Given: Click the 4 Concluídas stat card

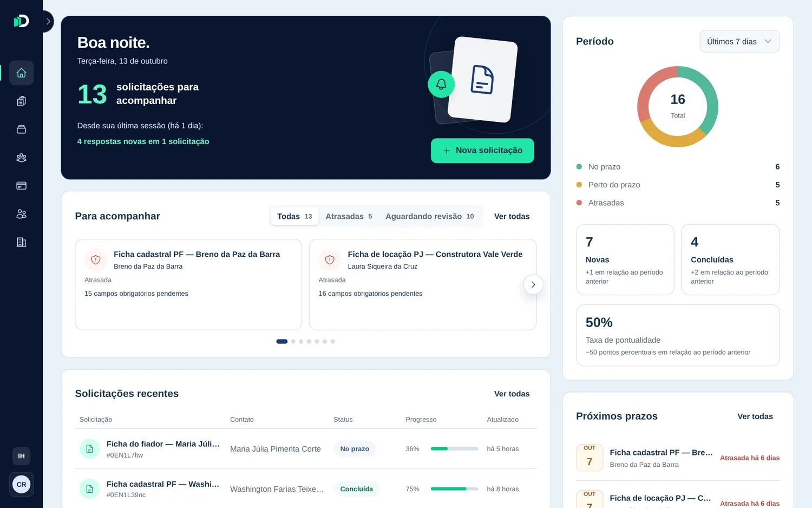Looking at the screenshot, I should point(730,260).
